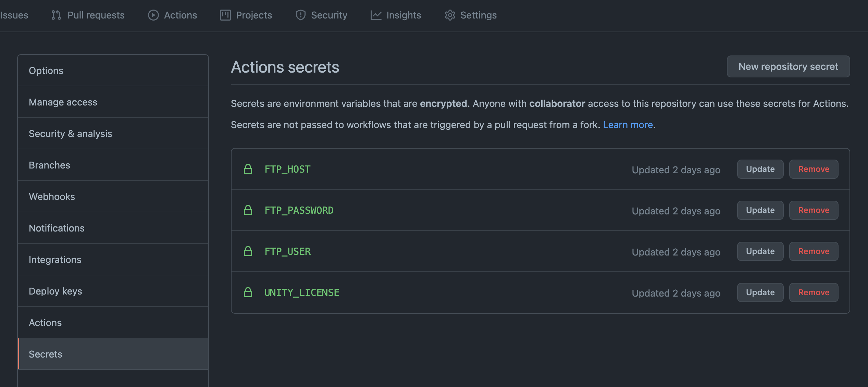Viewport: 868px width, 387px height.
Task: Remove the FTP_USER secret
Action: pos(814,251)
